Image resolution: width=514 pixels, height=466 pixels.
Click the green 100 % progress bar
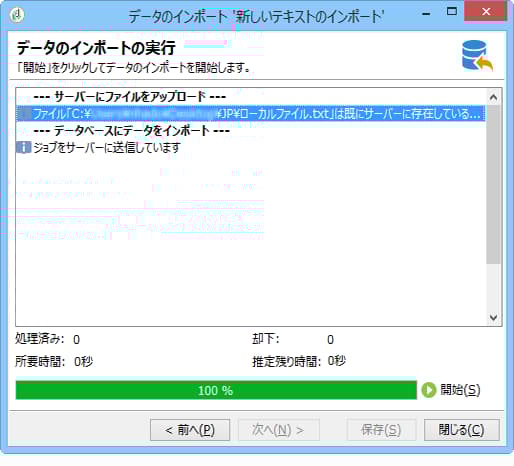pyautogui.click(x=216, y=390)
